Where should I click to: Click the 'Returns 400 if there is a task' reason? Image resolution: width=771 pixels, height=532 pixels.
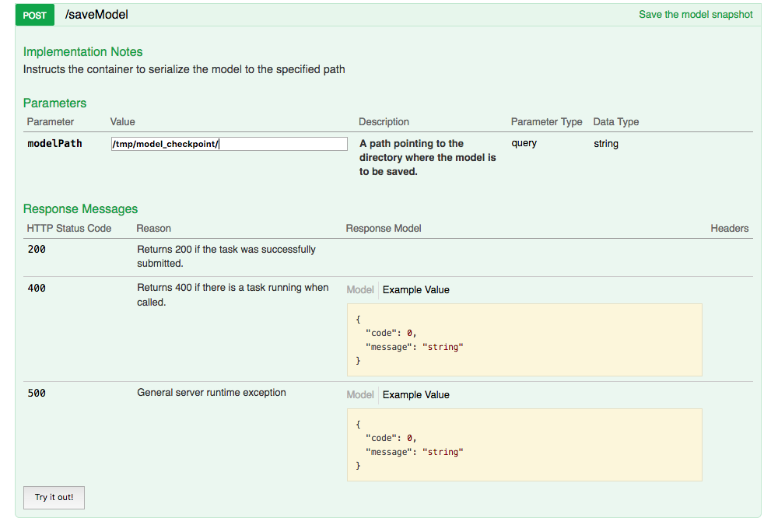click(x=233, y=295)
